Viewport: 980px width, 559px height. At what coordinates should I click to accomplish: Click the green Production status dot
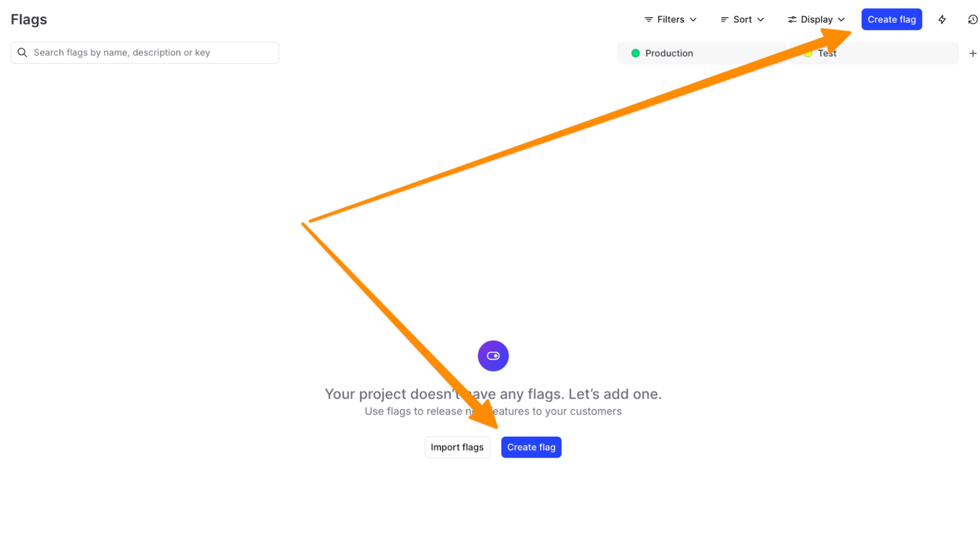pyautogui.click(x=635, y=53)
